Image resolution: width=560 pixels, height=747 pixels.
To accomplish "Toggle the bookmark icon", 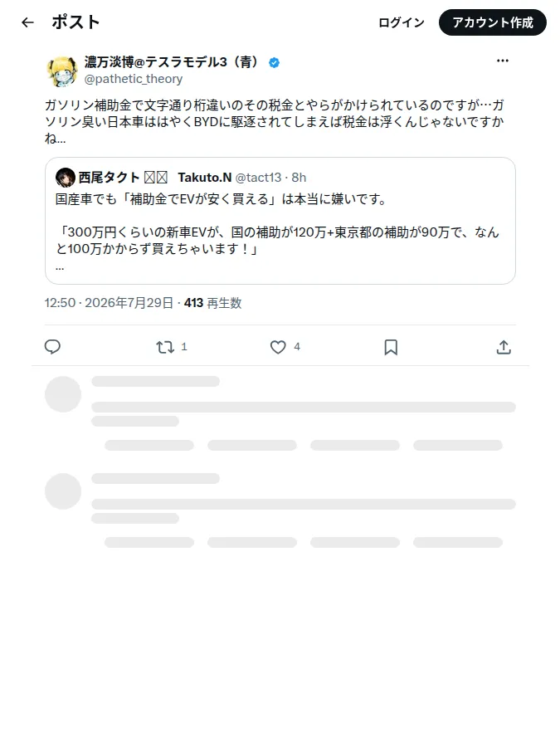I will tap(391, 347).
